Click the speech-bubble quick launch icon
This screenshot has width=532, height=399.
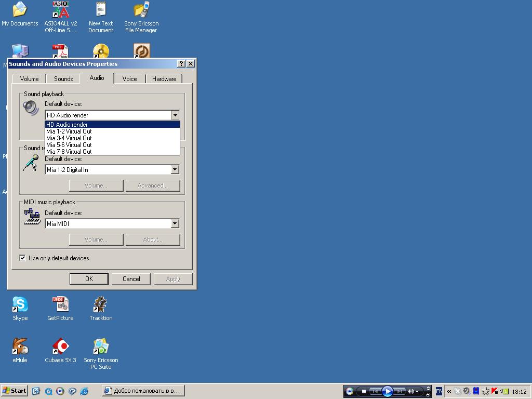click(x=72, y=391)
